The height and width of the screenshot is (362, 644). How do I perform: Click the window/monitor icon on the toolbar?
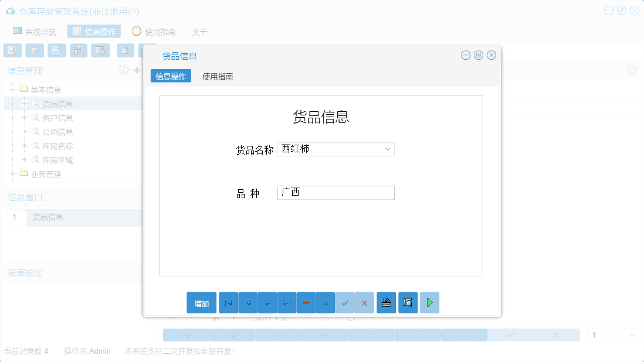pyautogui.click(x=100, y=50)
